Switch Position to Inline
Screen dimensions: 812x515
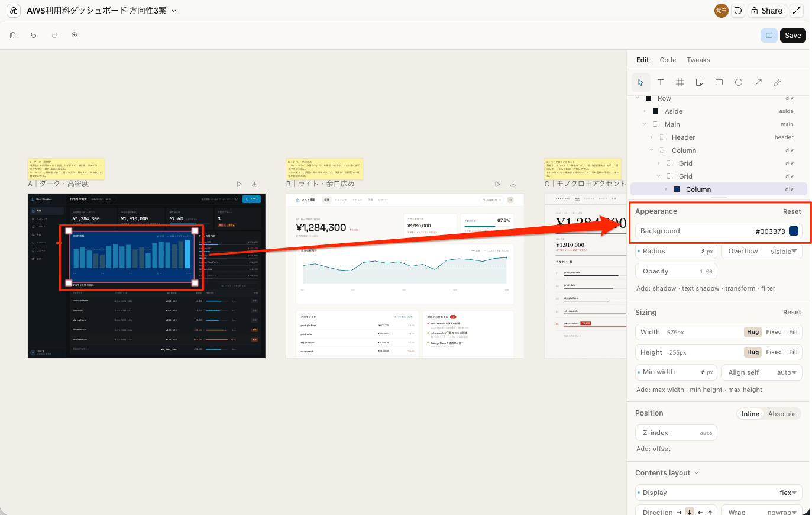[750, 414]
